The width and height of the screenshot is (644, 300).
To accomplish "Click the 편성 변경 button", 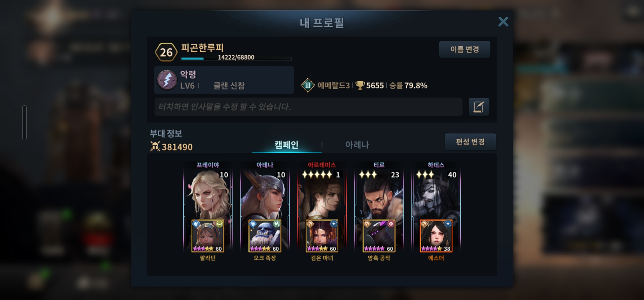I will pyautogui.click(x=470, y=142).
